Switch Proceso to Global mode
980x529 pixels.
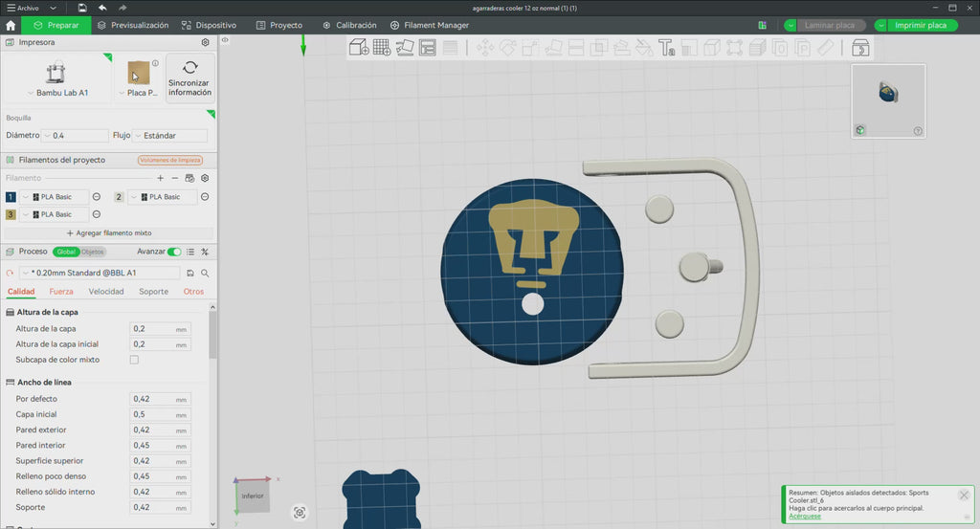(66, 252)
